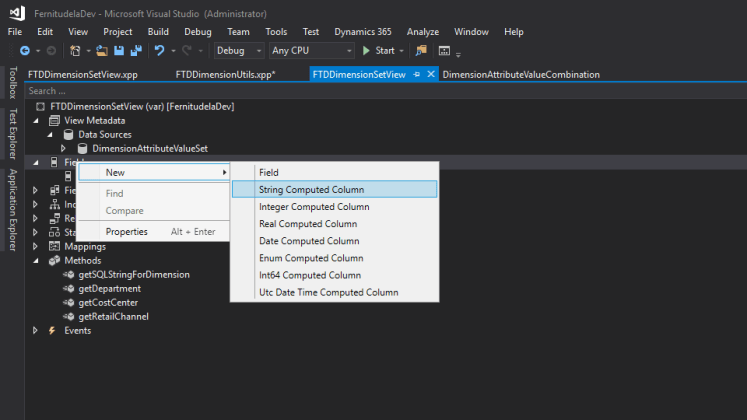
Task: Click the DimensionAttributeValueSet datasource icon
Action: point(82,149)
